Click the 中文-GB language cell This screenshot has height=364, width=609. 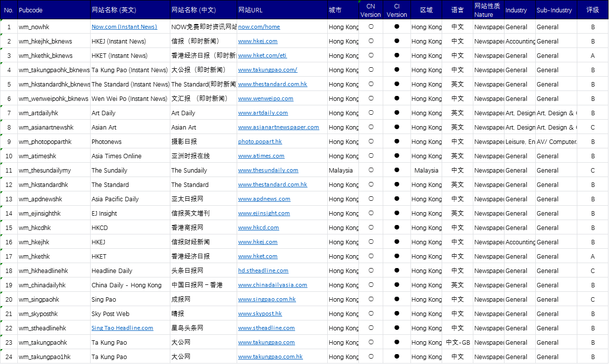(457, 342)
